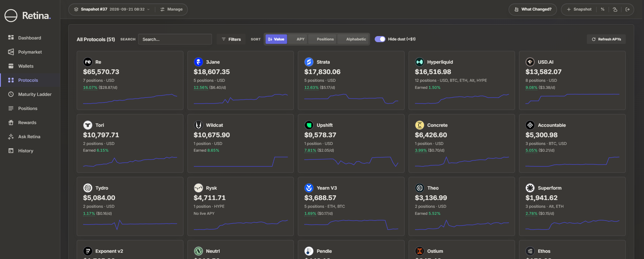Click the USD.AI protocol logo icon
The height and width of the screenshot is (259, 644).
tap(530, 62)
